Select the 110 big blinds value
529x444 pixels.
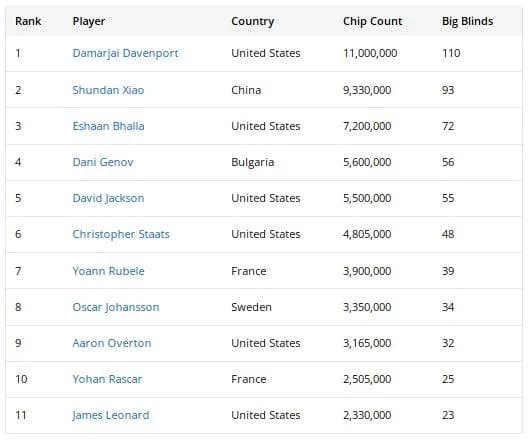[x=451, y=53]
